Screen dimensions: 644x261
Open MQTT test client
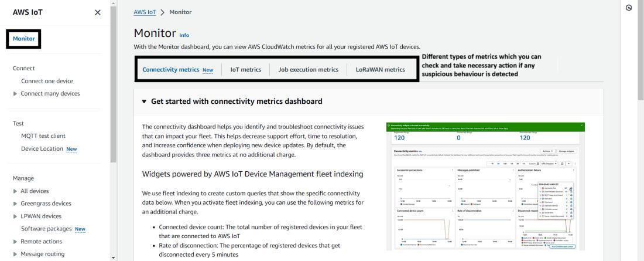click(43, 136)
